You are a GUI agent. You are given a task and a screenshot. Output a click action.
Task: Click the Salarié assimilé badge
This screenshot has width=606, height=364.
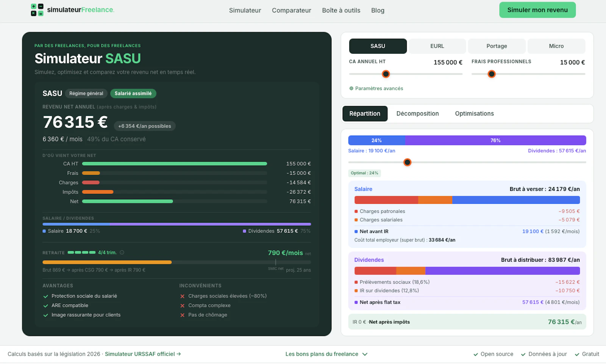(133, 93)
